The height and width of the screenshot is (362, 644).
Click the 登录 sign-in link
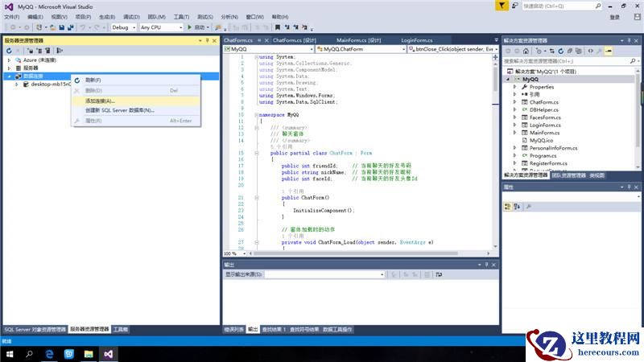(x=614, y=17)
